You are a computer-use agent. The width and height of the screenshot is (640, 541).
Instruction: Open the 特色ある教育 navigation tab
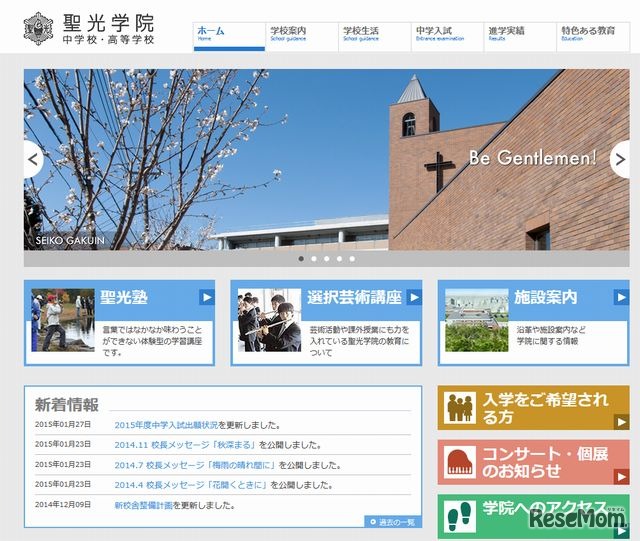tap(593, 36)
